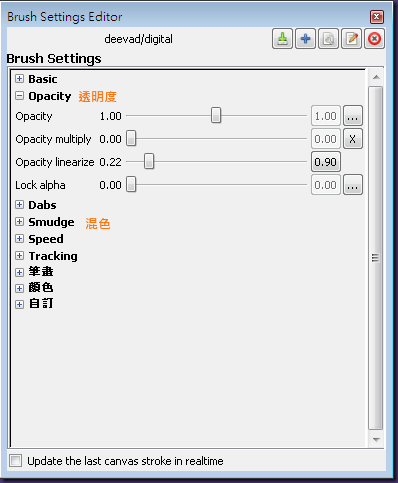The image size is (398, 483).
Task: Expand the Basic settings group
Action: tap(20, 79)
